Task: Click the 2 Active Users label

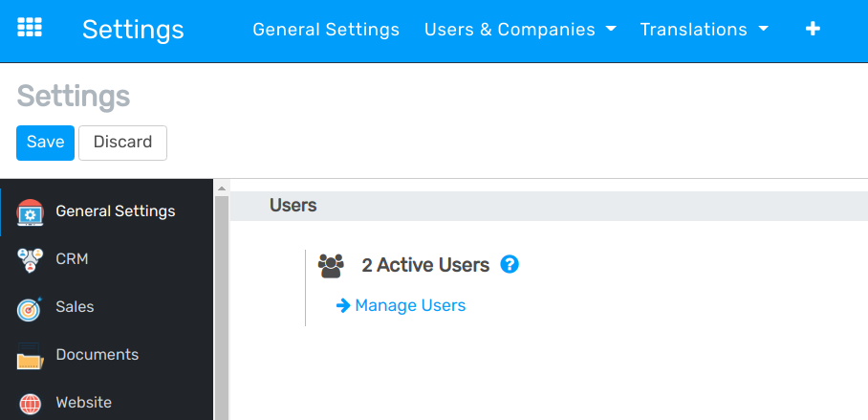Action: point(425,265)
